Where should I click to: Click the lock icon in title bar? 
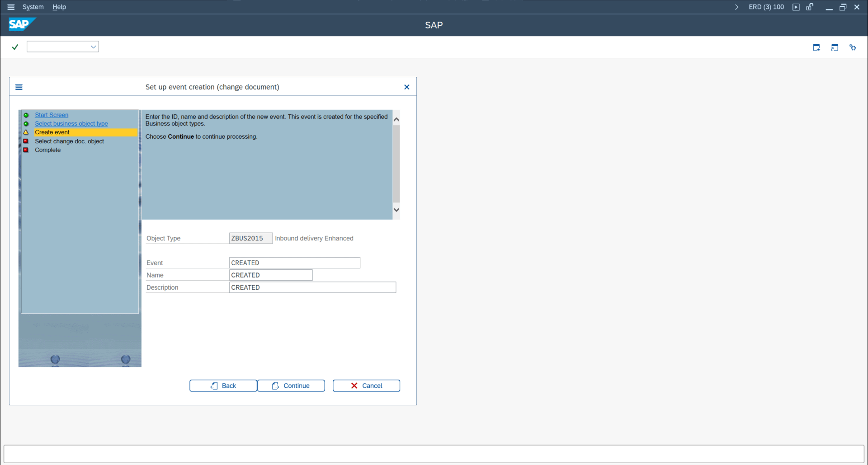[810, 7]
